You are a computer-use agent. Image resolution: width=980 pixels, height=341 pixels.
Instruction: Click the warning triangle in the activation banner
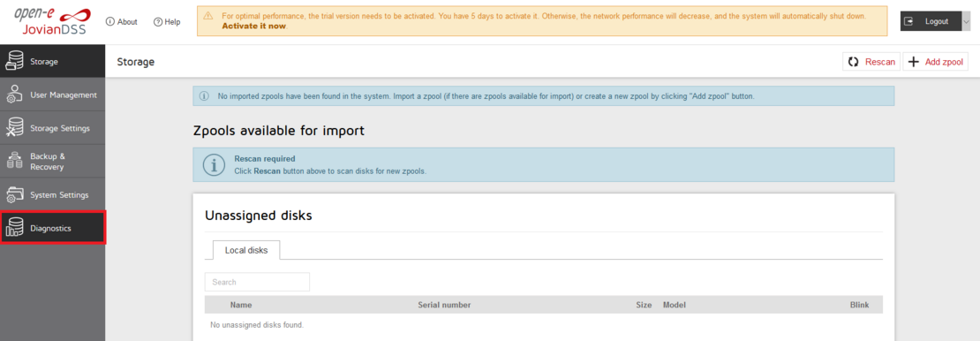tap(208, 15)
